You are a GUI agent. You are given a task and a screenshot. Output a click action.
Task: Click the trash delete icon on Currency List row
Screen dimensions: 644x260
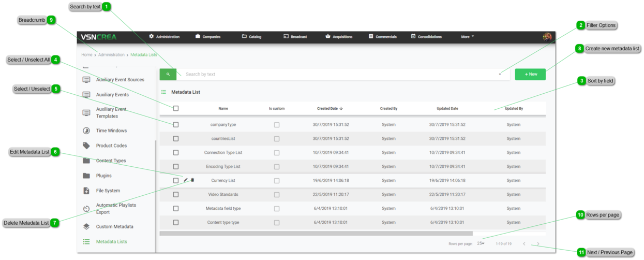click(x=192, y=180)
